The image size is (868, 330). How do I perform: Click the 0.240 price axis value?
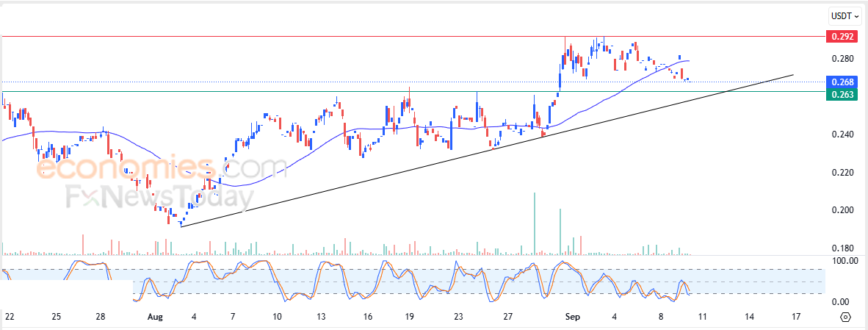pyautogui.click(x=844, y=134)
